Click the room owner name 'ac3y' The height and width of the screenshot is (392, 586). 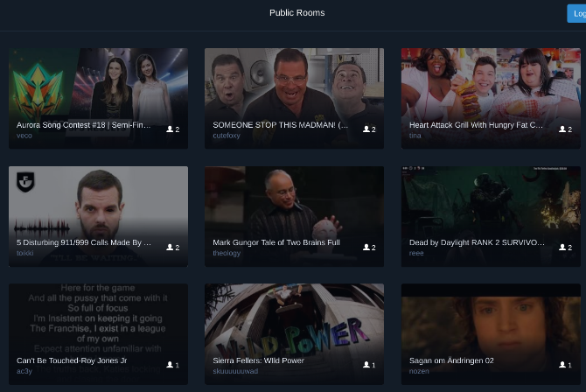coord(24,371)
